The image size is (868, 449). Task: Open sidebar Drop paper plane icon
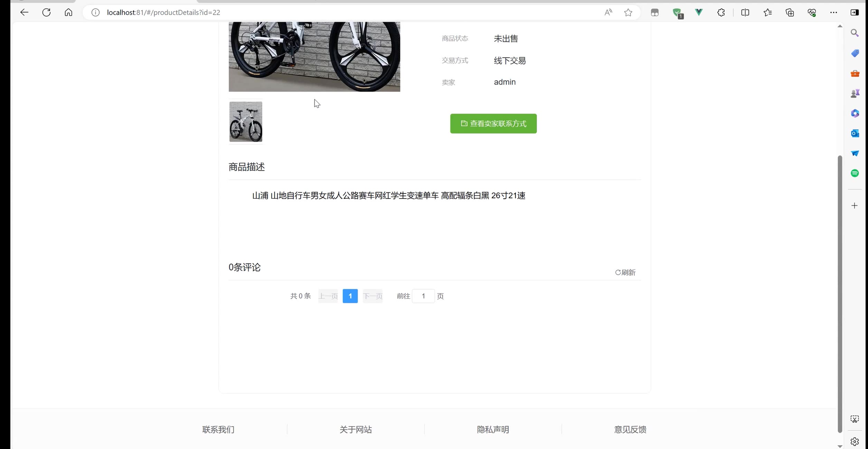(855, 153)
